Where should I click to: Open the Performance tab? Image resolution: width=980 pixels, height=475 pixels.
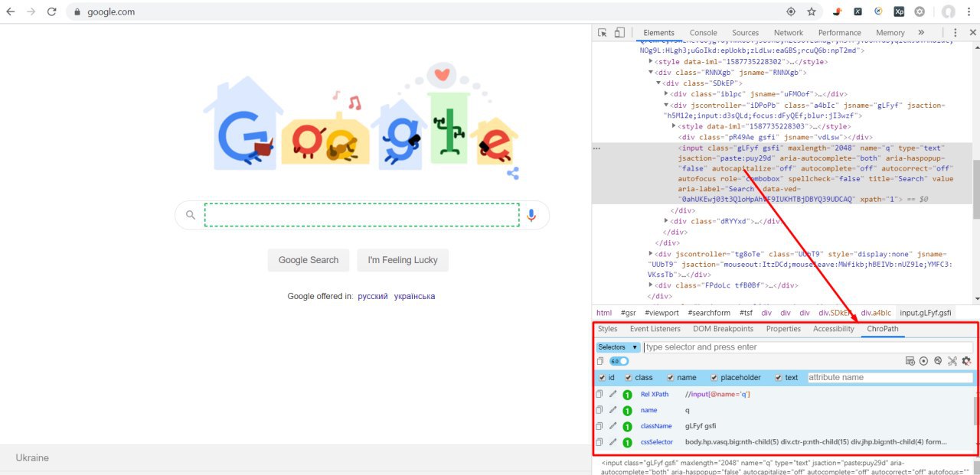(839, 33)
